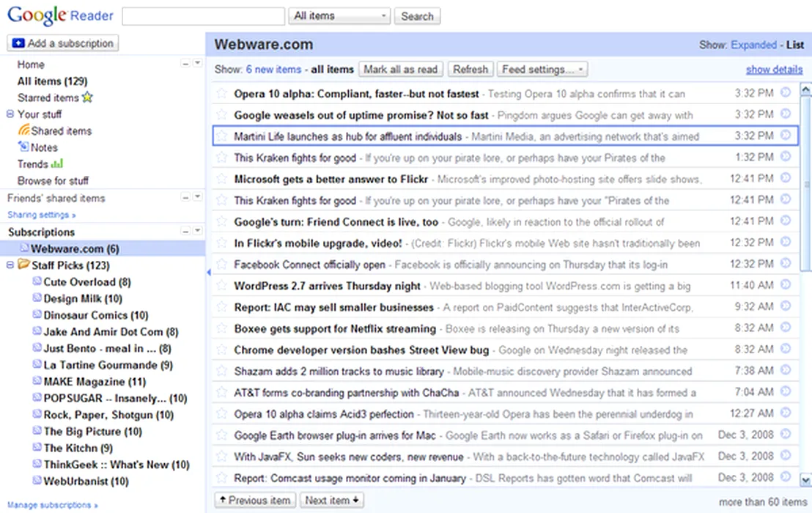
Task: Star the Microsoft better answer to Flickr item
Action: [x=222, y=179]
